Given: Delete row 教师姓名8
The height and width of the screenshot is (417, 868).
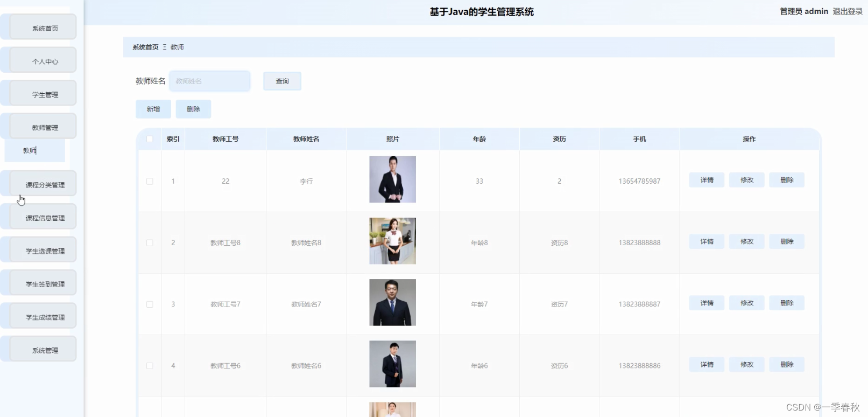Looking at the screenshot, I should 787,241.
